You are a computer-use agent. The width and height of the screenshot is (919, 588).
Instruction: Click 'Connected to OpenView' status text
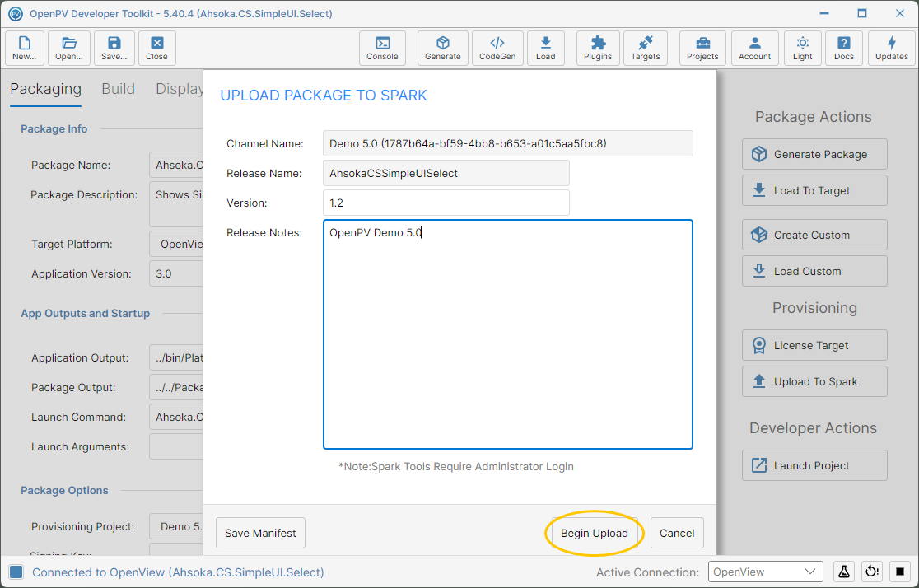pyautogui.click(x=178, y=572)
